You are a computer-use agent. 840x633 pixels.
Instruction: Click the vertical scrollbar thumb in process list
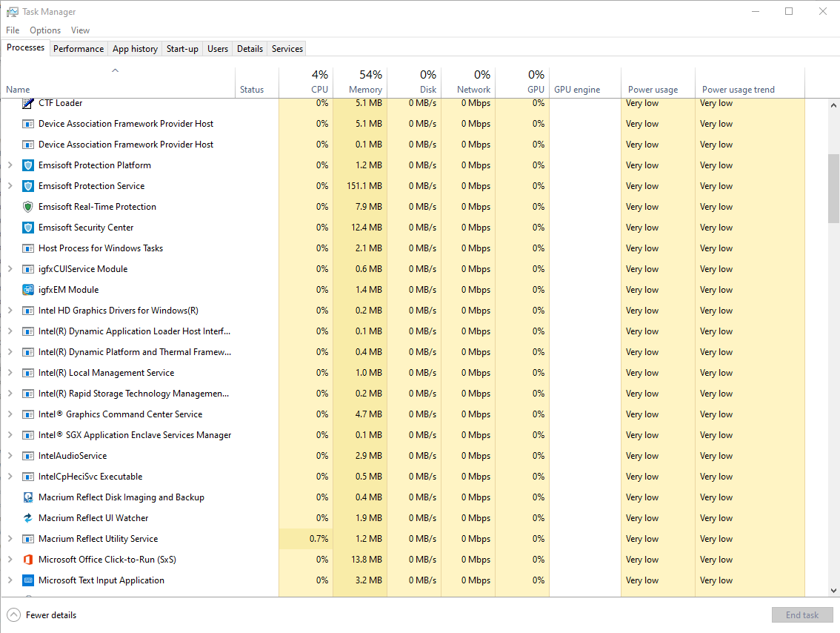tap(833, 188)
